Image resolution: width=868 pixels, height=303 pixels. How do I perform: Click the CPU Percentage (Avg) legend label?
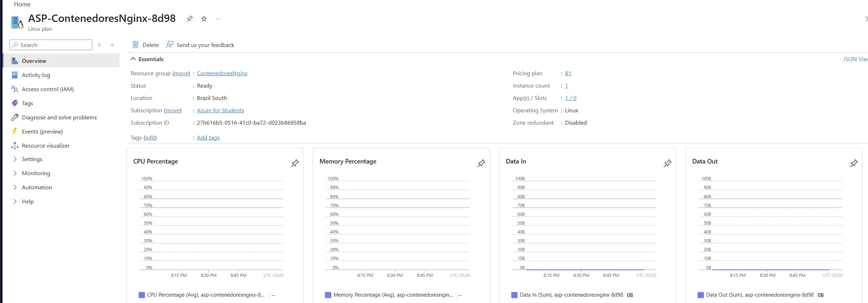pos(206,295)
